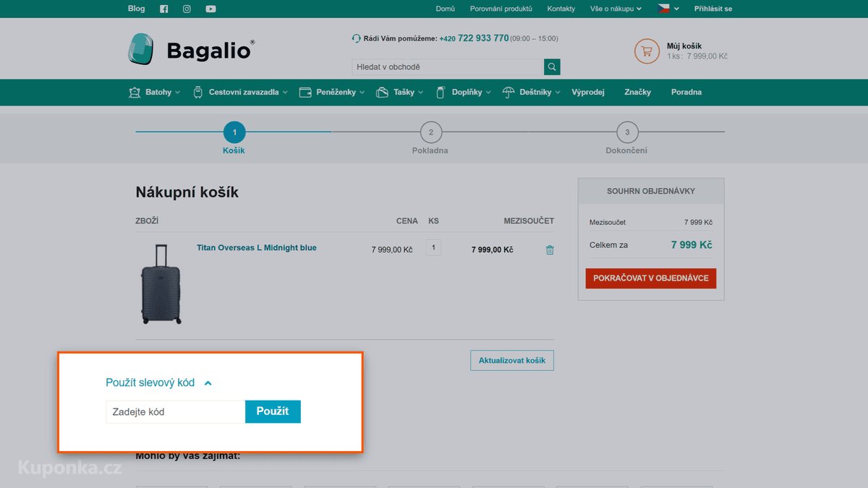Screen dimensions: 868x488
Task: Click the search magnifier button
Action: (x=552, y=67)
